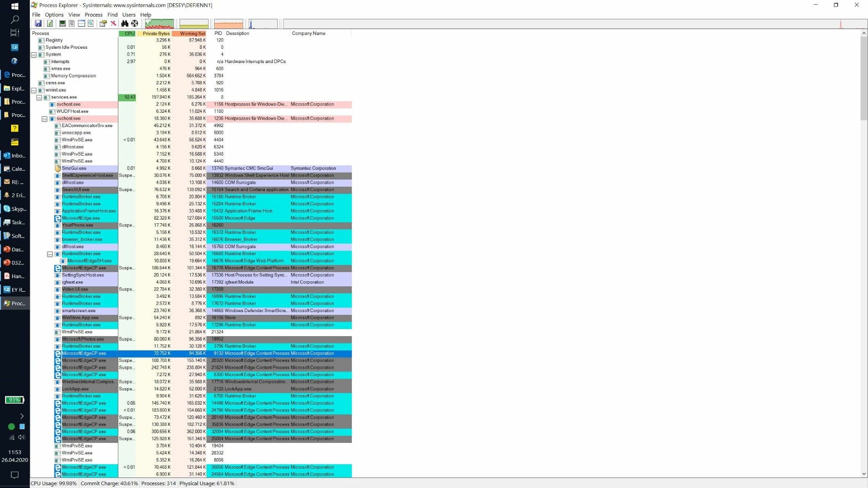
Task: Sort by Description column header
Action: click(257, 34)
